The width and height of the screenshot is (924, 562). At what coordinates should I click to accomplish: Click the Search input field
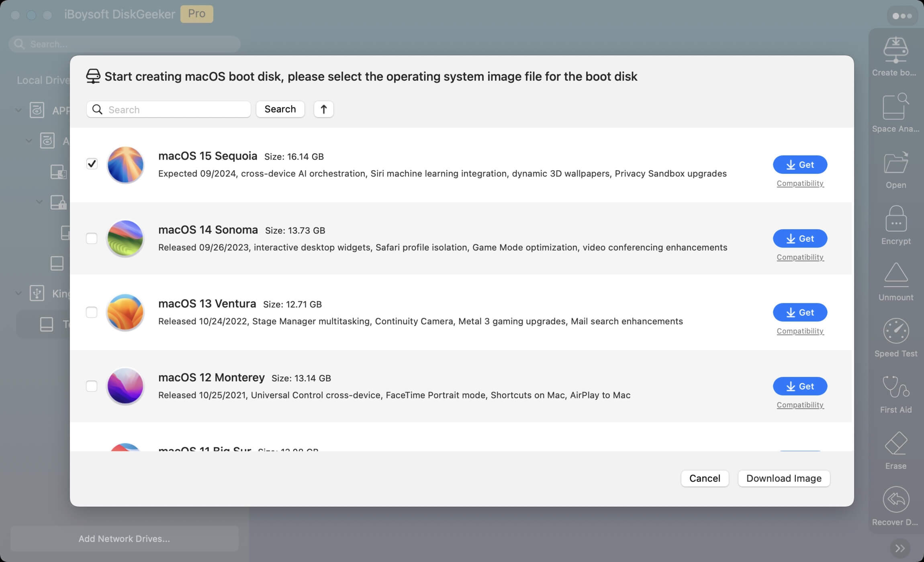[x=168, y=109]
